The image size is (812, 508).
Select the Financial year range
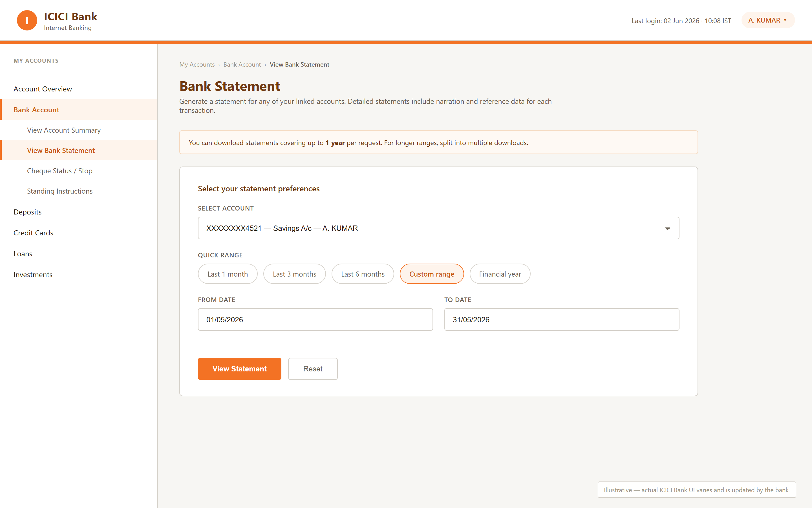point(500,274)
